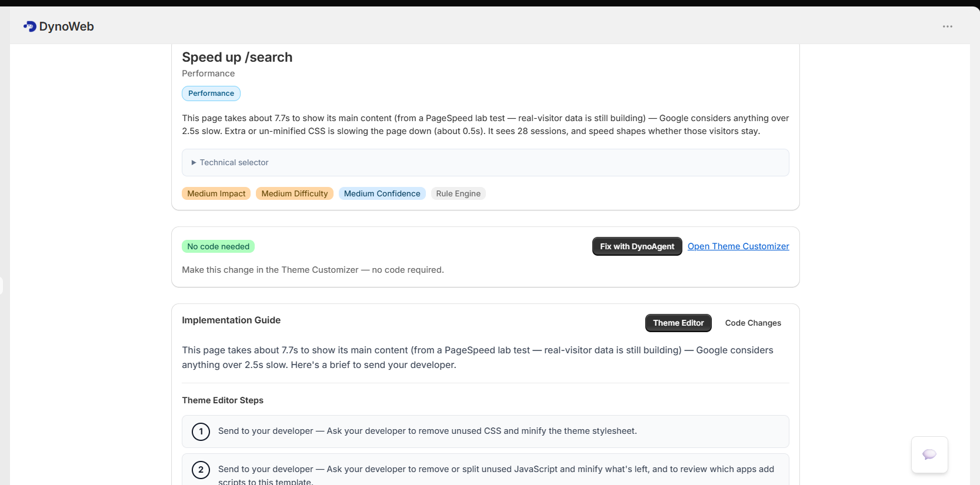The width and height of the screenshot is (980, 485).
Task: Switch to Theme Editor tab
Action: tap(678, 323)
